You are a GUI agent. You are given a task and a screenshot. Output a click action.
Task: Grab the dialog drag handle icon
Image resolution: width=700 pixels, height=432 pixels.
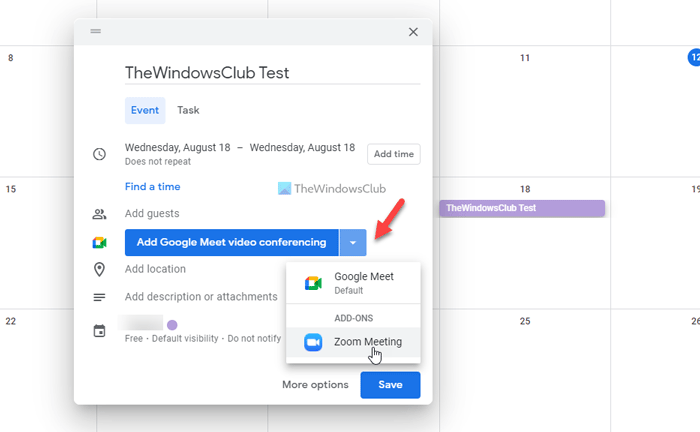[x=96, y=31]
